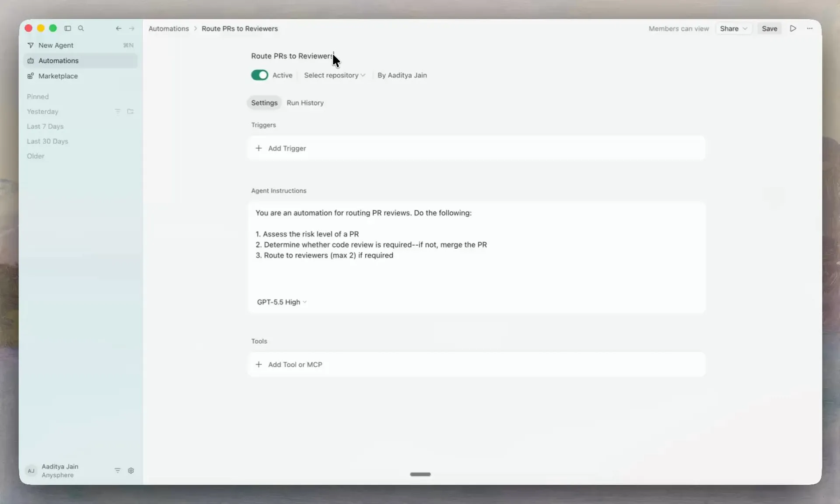Click the folder icon beside Yesterday
This screenshot has height=504, width=840.
[x=130, y=111]
